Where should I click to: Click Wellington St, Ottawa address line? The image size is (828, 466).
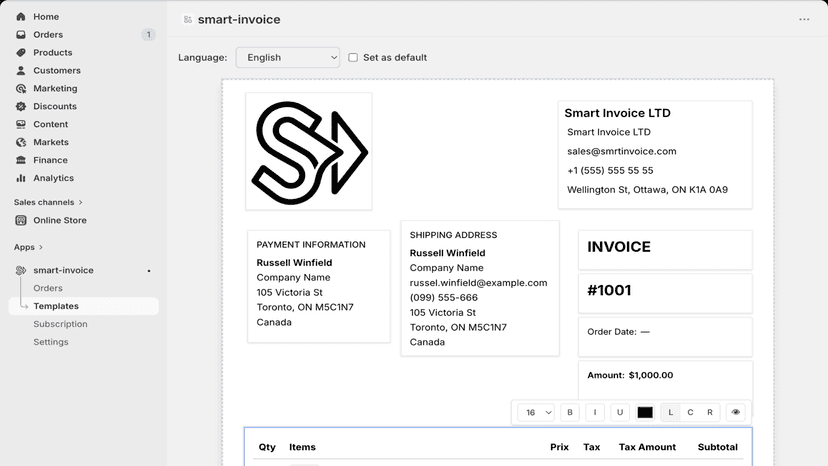647,190
